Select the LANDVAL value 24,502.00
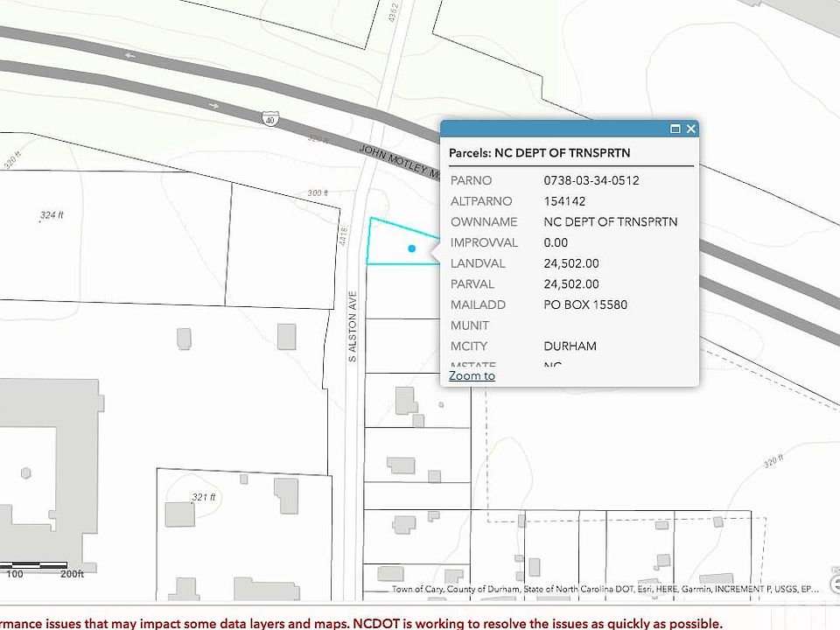This screenshot has width=840, height=630. tap(571, 263)
